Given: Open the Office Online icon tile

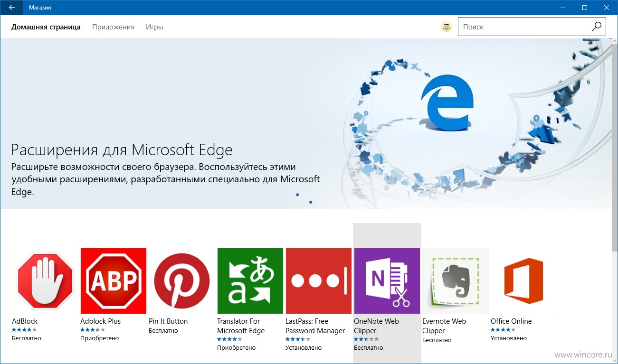Looking at the screenshot, I should [524, 281].
